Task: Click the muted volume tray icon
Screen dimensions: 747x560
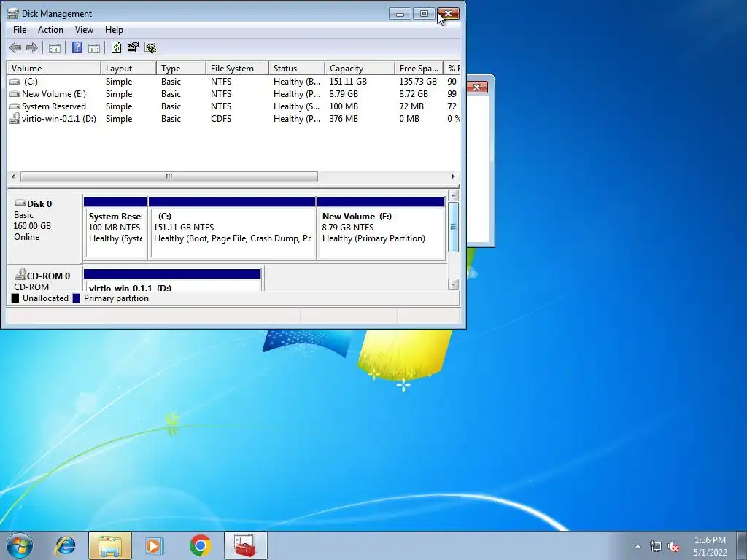Action: [673, 547]
